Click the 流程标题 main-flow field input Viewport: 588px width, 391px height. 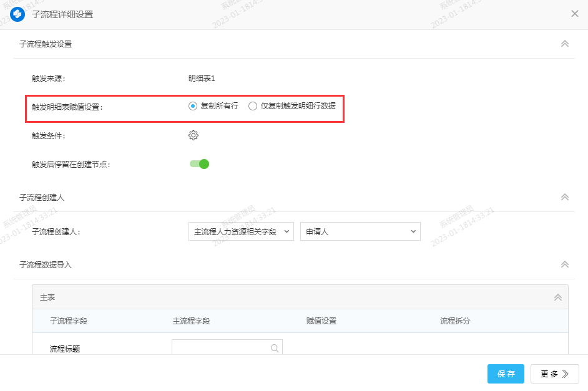(227, 347)
